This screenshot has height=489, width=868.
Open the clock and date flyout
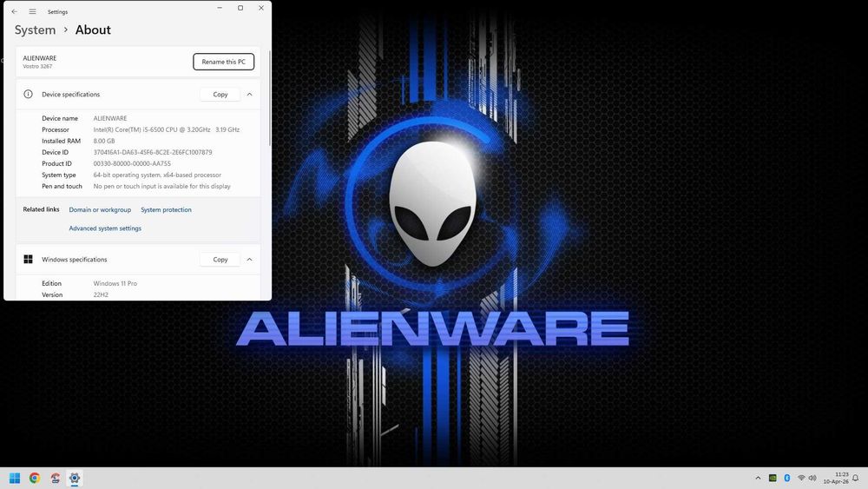836,478
